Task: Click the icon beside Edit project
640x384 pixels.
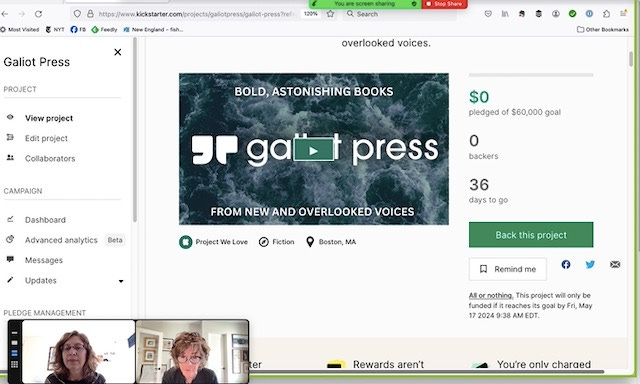Action: (10, 138)
